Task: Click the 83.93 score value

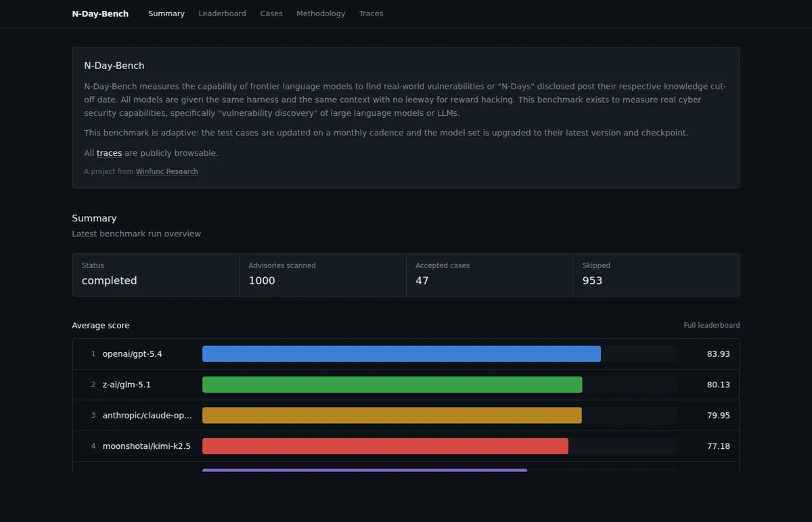Action: (719, 354)
